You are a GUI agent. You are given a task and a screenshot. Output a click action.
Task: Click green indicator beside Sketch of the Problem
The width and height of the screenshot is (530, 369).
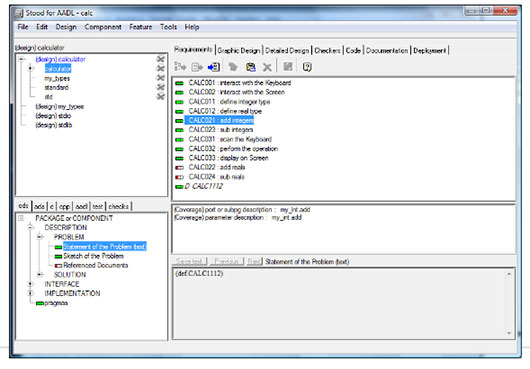pyautogui.click(x=58, y=256)
